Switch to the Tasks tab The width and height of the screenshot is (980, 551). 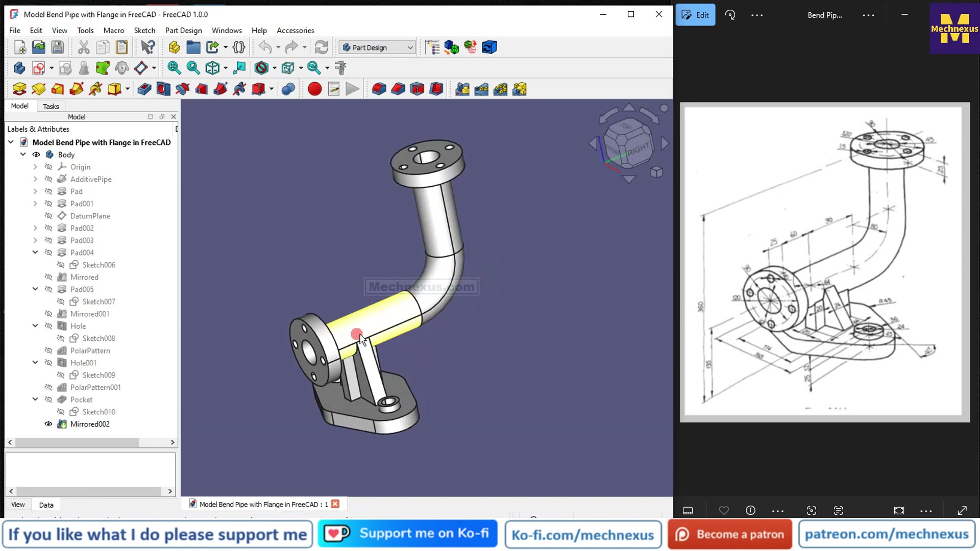coord(51,106)
